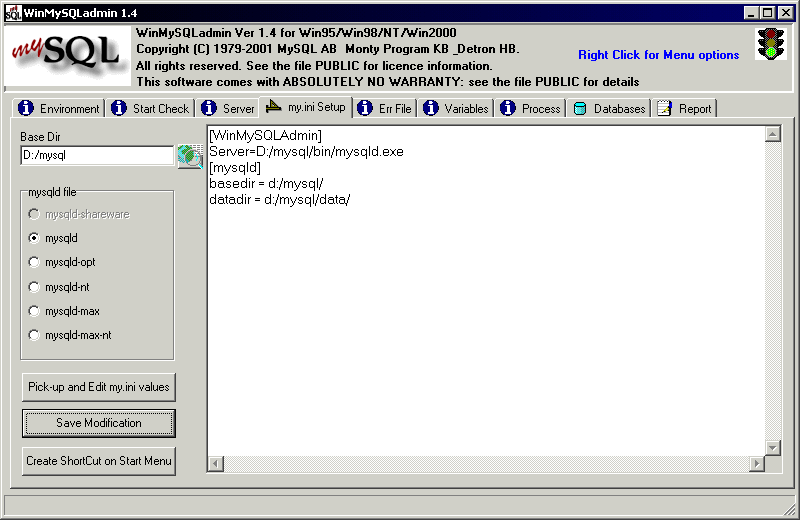Click the [mysqld] section line
This screenshot has height=520, width=800.
pyautogui.click(x=235, y=167)
